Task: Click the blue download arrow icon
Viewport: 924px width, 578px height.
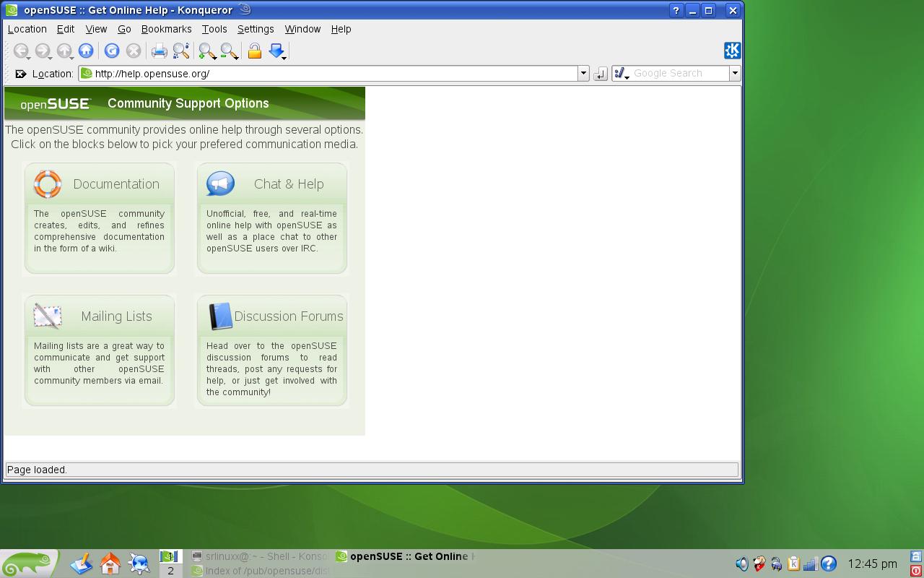Action: pos(276,50)
